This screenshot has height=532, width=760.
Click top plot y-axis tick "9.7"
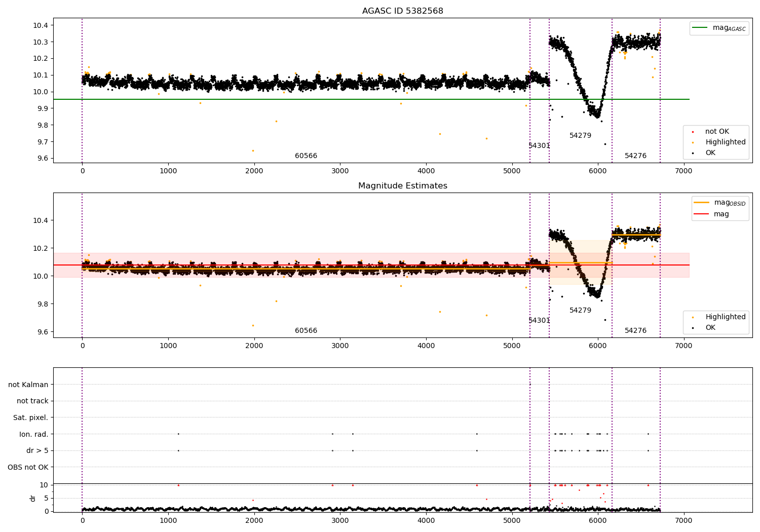(x=42, y=142)
